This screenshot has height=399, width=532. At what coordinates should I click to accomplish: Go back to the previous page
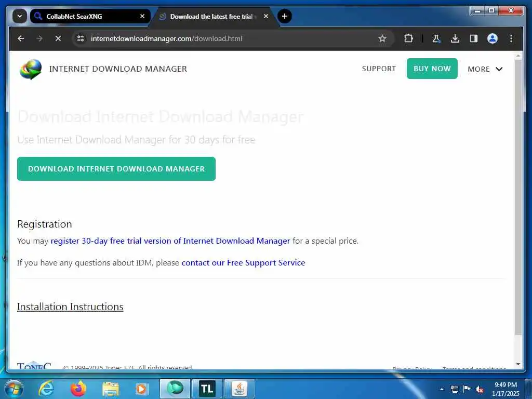click(21, 38)
